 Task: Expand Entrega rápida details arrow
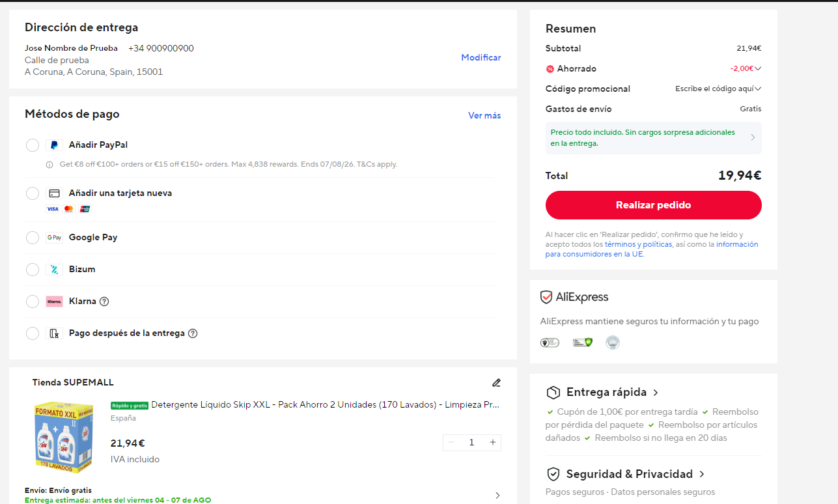(656, 393)
